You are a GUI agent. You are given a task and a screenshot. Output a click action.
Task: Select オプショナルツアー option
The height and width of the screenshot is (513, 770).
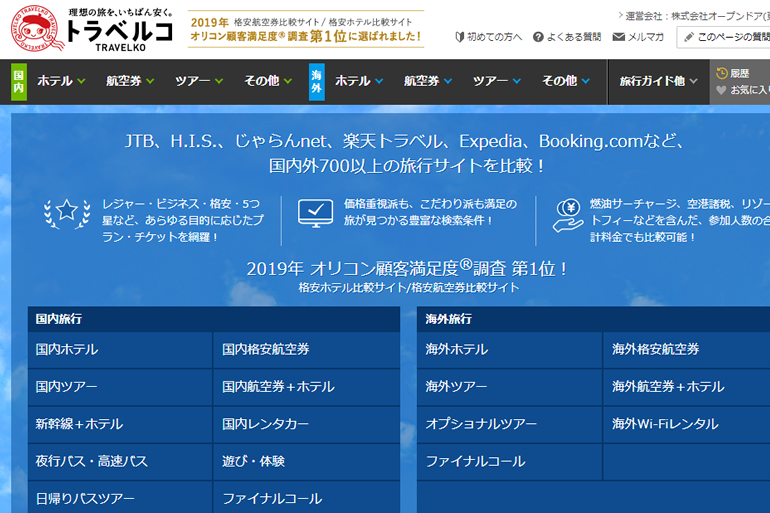(x=509, y=424)
